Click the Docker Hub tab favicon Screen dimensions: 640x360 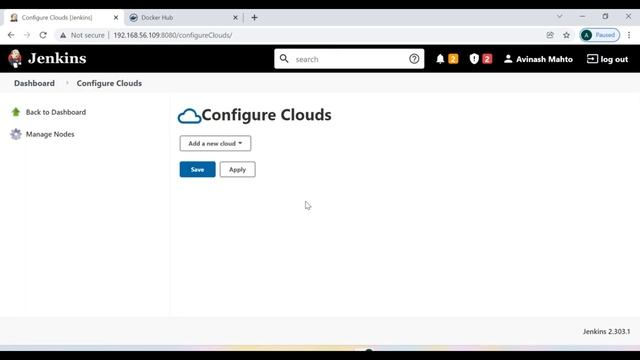pos(133,18)
